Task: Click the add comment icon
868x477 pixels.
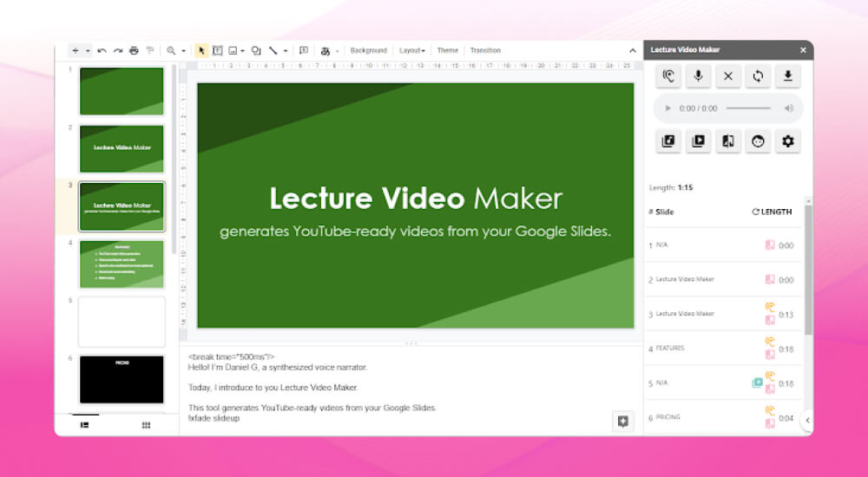Action: point(303,50)
